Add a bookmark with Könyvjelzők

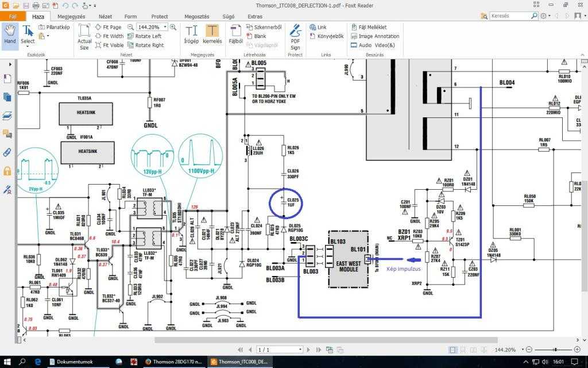coord(327,36)
